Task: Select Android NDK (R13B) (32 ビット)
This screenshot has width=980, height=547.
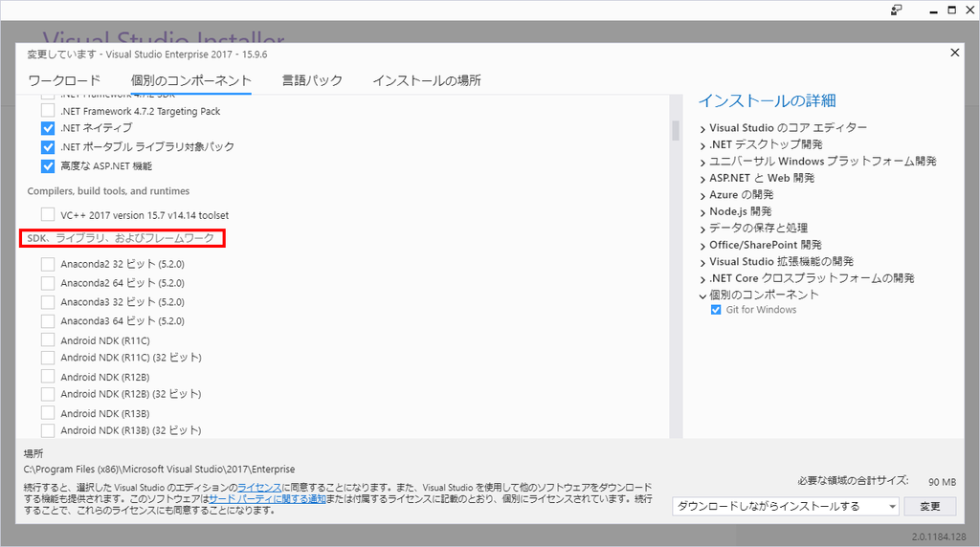Action: 48,430
